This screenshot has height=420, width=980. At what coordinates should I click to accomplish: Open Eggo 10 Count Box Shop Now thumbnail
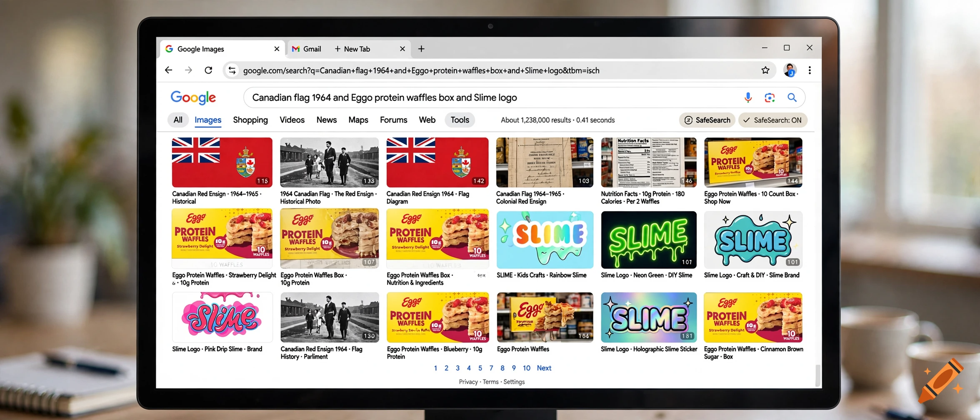(x=753, y=162)
